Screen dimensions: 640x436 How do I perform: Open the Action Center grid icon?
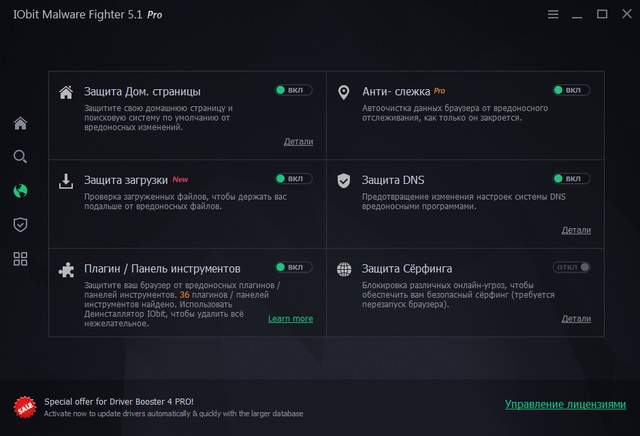coord(20,259)
